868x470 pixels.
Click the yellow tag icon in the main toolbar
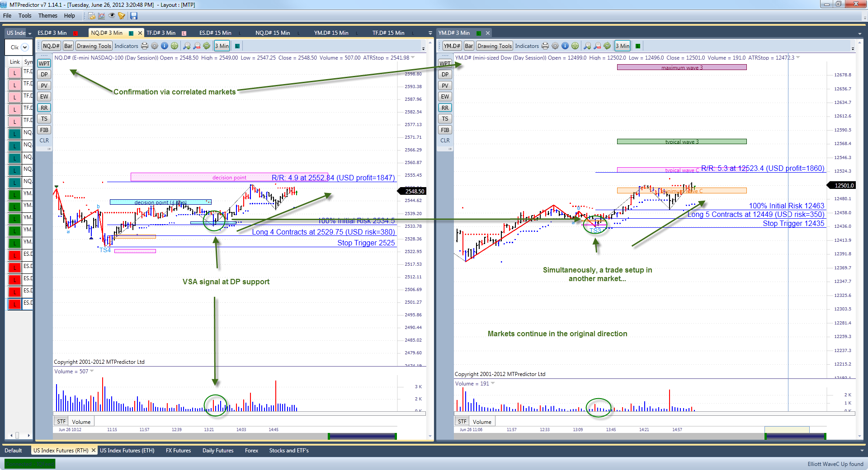122,16
